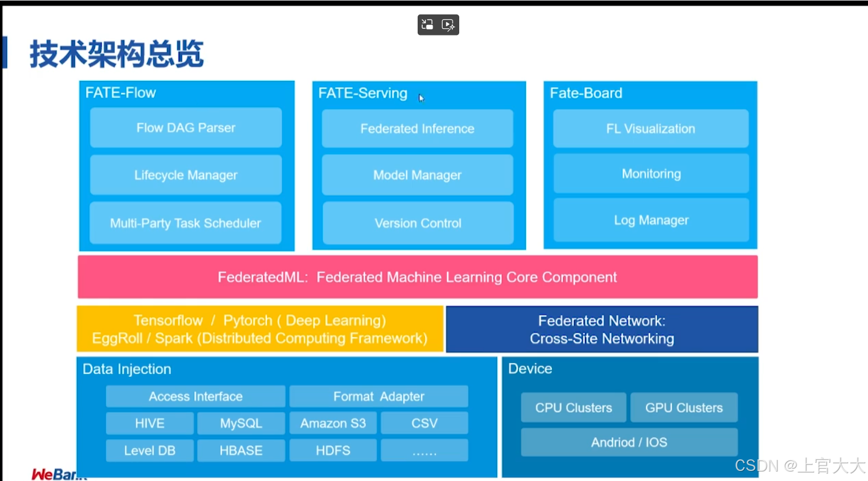
Task: Click the slide title 技术架构总览
Action: tap(116, 54)
